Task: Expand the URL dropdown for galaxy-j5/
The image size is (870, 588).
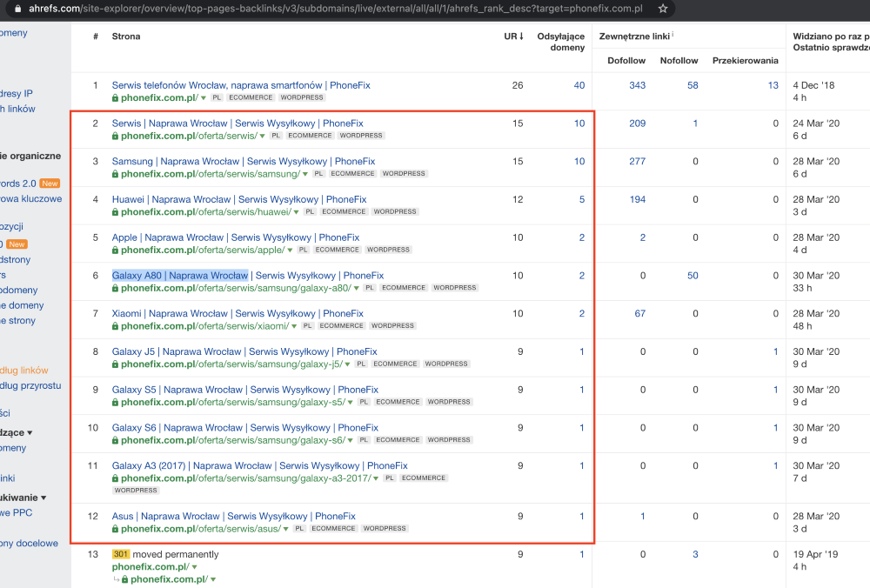Action: (348, 364)
